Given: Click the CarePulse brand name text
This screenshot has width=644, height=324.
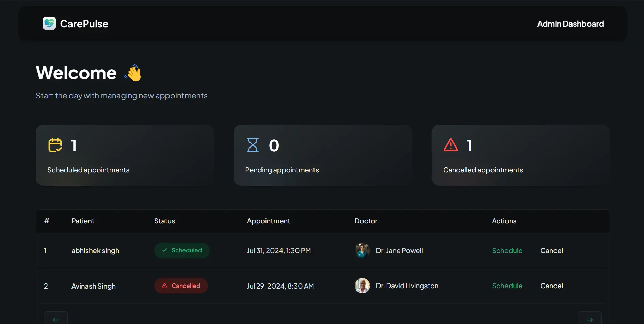Looking at the screenshot, I should click(x=84, y=24).
